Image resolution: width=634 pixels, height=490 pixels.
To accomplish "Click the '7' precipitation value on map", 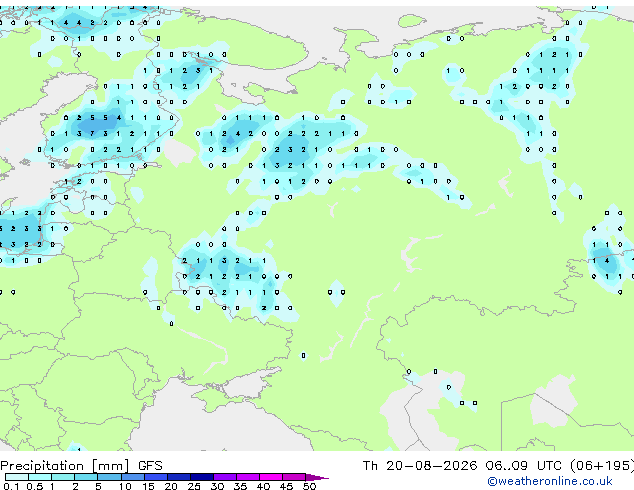I will [x=92, y=133].
